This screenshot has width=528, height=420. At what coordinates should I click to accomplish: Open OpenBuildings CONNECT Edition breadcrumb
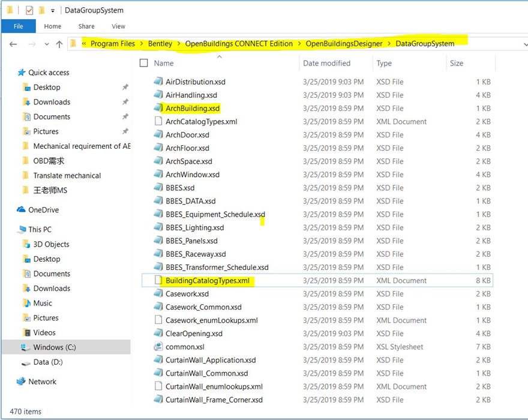point(239,43)
